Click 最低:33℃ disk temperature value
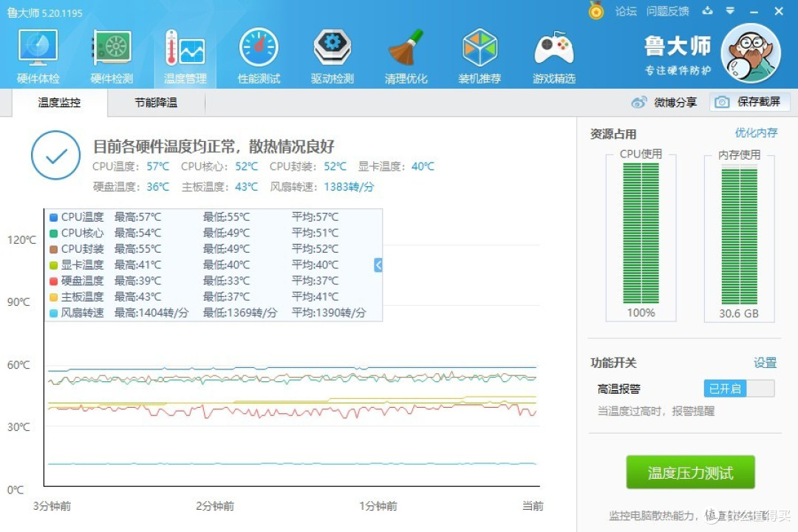The height and width of the screenshot is (532, 798). [227, 281]
